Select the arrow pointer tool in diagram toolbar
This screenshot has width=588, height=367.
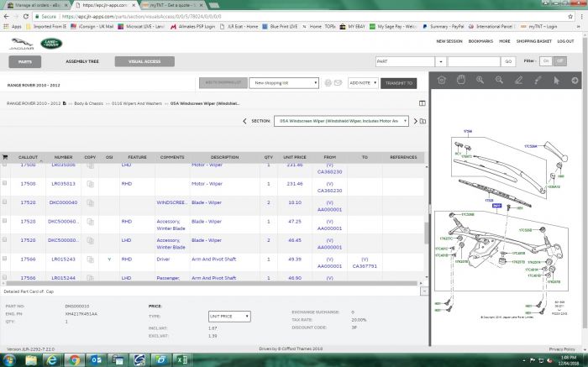[x=556, y=80]
